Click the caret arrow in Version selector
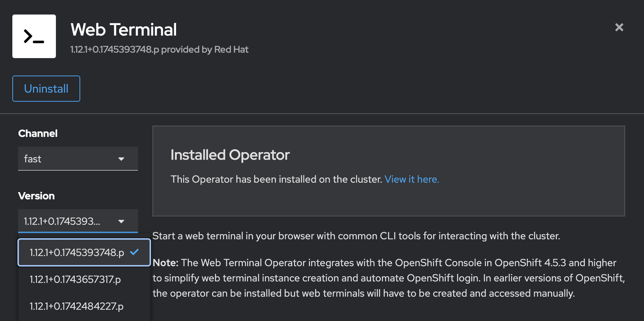 click(x=121, y=222)
